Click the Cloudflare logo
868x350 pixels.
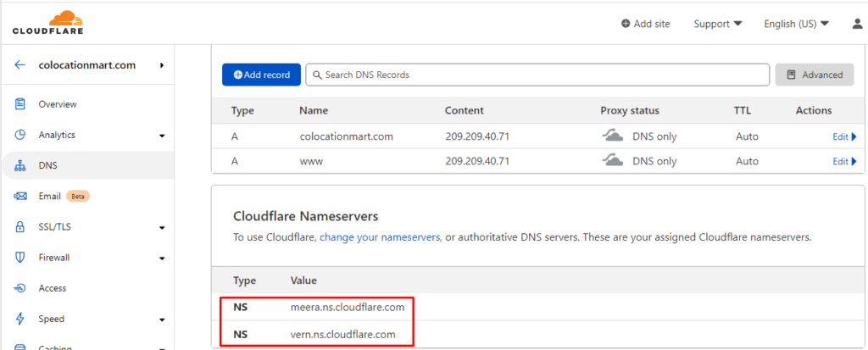[48, 23]
